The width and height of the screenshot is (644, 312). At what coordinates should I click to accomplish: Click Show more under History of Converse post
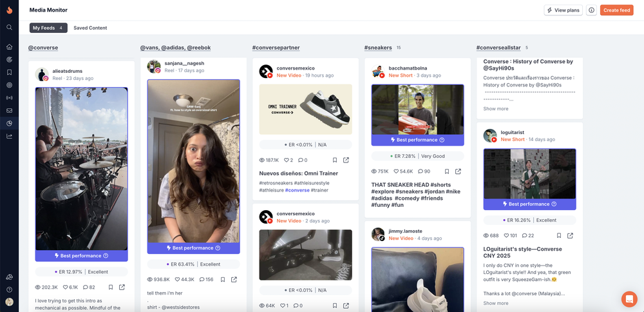coord(496,109)
